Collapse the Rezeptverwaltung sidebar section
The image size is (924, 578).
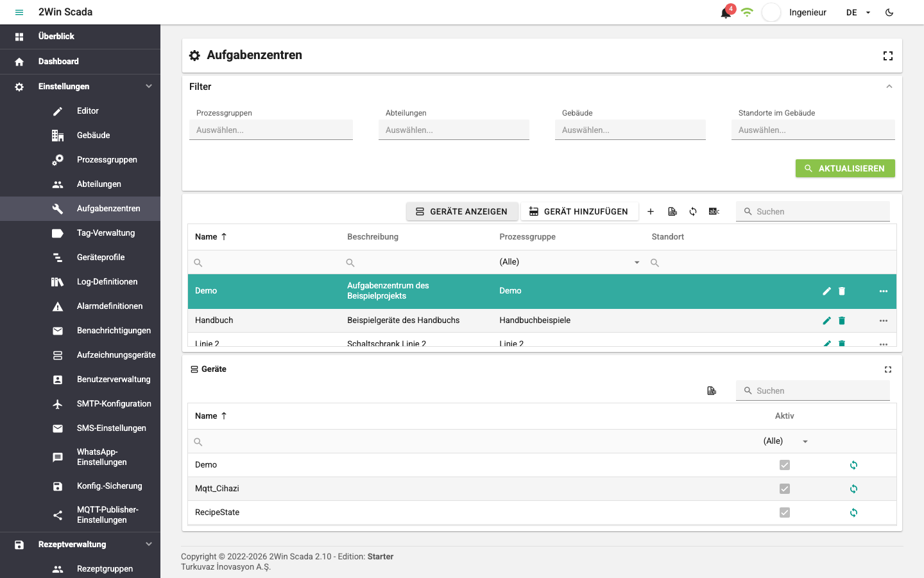80,545
